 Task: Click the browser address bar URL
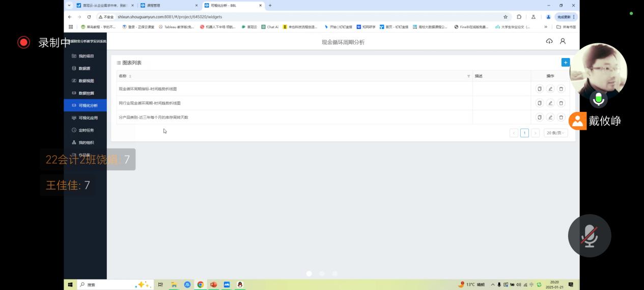pos(170,17)
